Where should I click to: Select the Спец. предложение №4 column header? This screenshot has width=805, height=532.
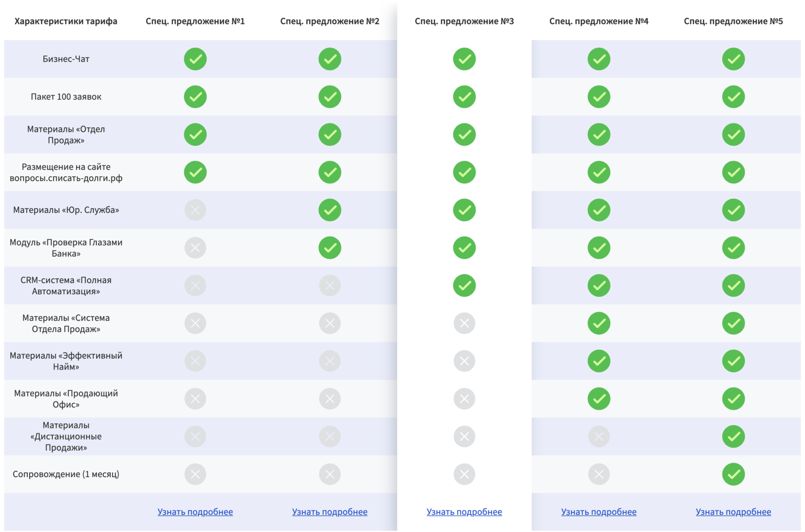pos(598,21)
